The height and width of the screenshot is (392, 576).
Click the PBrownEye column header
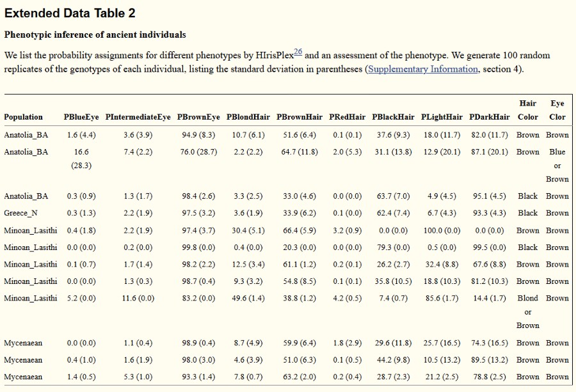coord(198,117)
